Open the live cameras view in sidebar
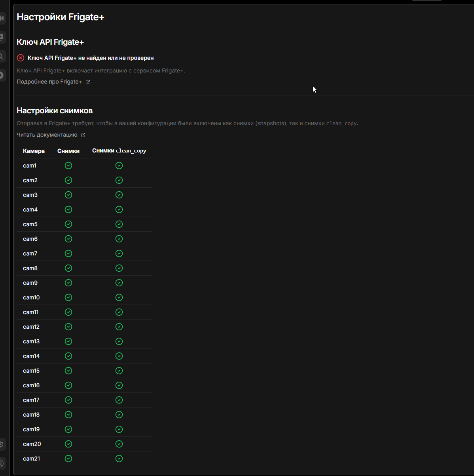474x476 pixels. point(2,18)
